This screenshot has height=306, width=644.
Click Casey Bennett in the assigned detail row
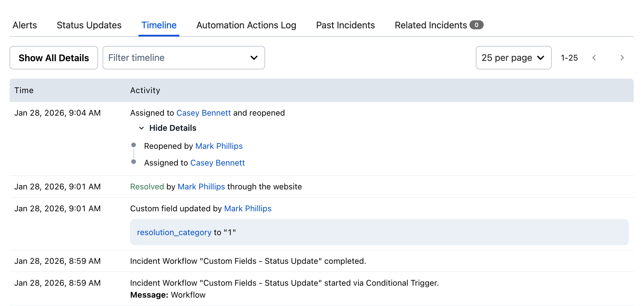pos(218,163)
